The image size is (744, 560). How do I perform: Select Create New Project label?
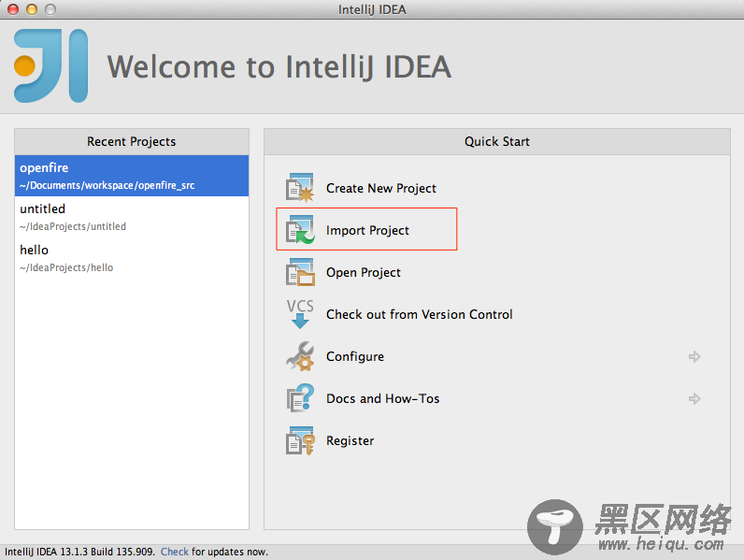pyautogui.click(x=381, y=189)
